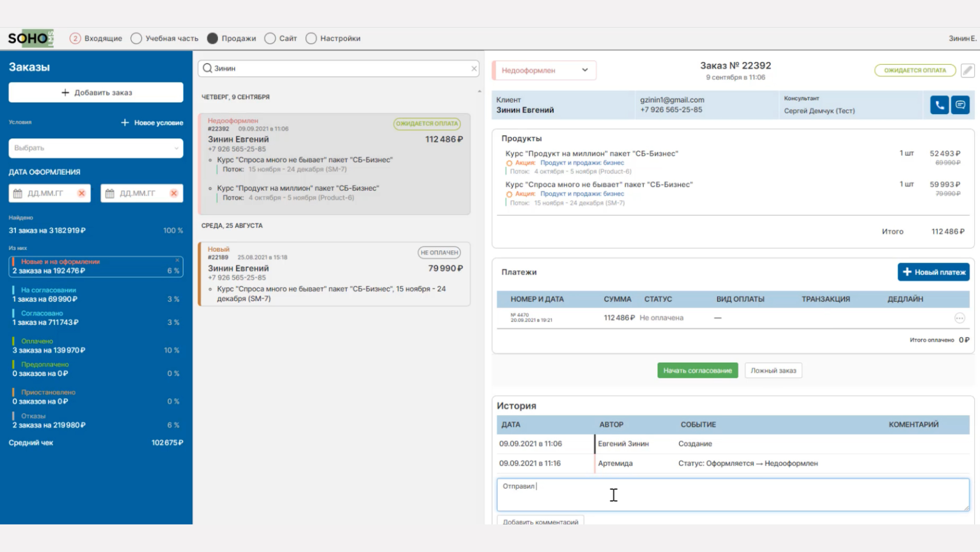Open the first calendar date picker icon
This screenshot has width=980, height=552.
[18, 194]
